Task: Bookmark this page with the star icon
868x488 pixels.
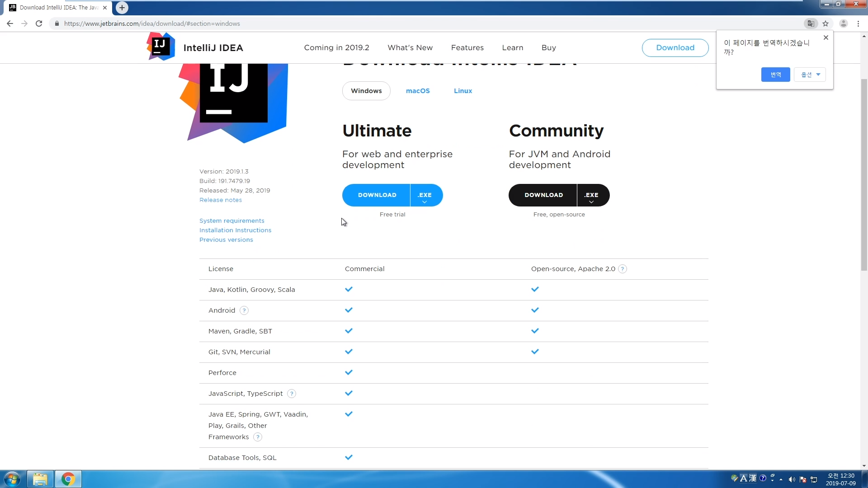Action: (826, 23)
